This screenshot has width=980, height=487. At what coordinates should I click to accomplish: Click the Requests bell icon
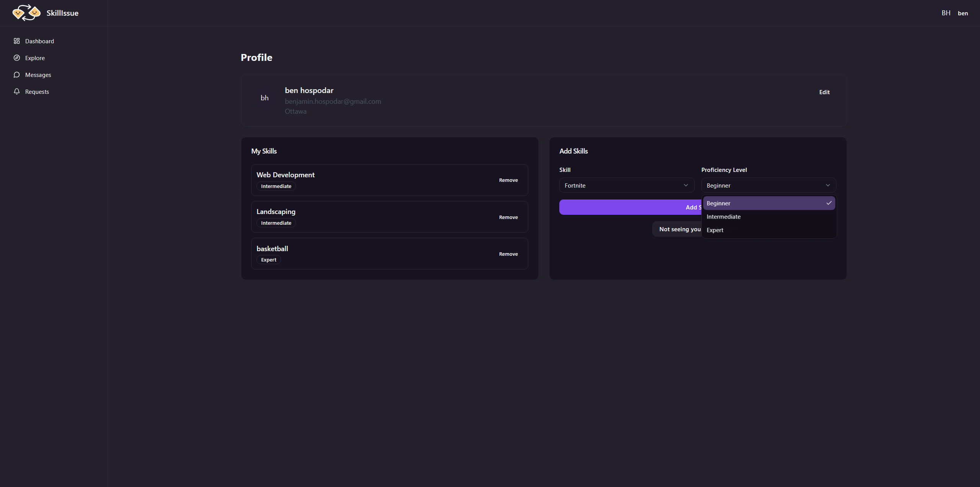[17, 92]
